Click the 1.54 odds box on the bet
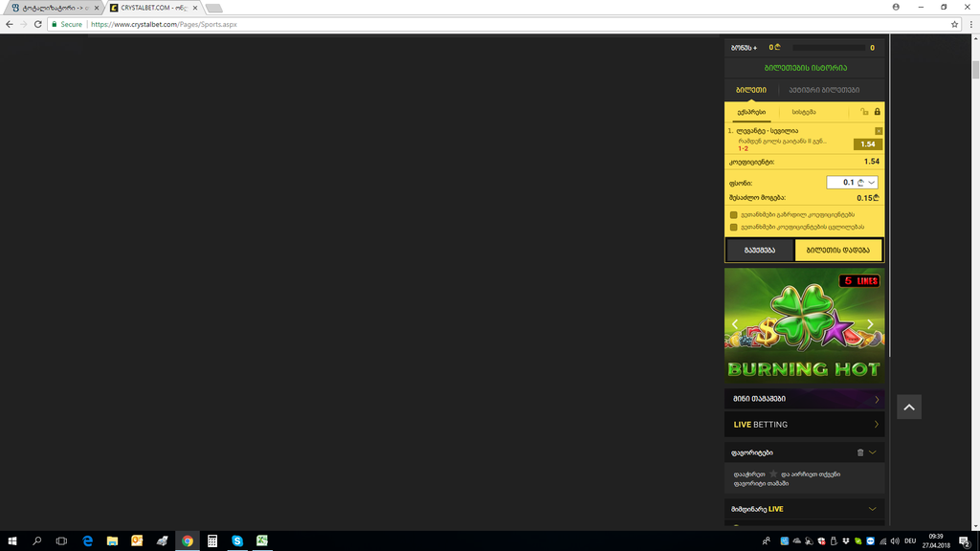Screen dimensions: 980x551 pos(867,144)
